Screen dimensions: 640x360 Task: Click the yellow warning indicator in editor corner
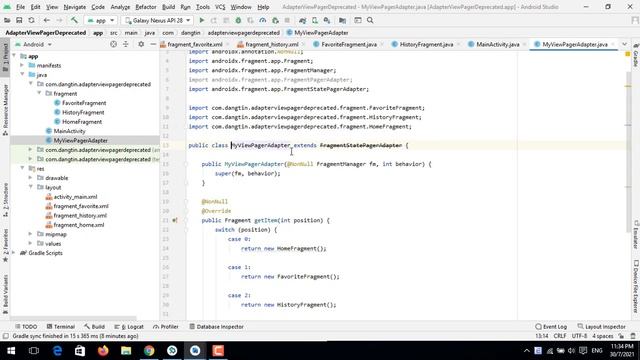tap(628, 54)
